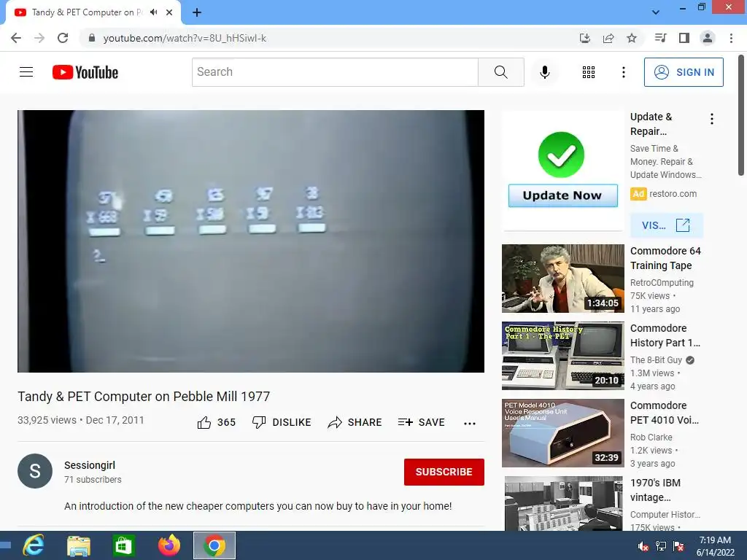This screenshot has width=747, height=560.
Task: Start voice search with microphone icon
Action: coord(544,72)
